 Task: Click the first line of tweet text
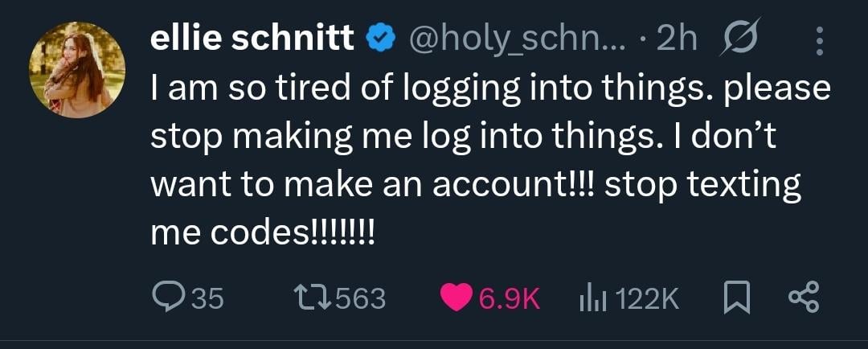click(490, 88)
